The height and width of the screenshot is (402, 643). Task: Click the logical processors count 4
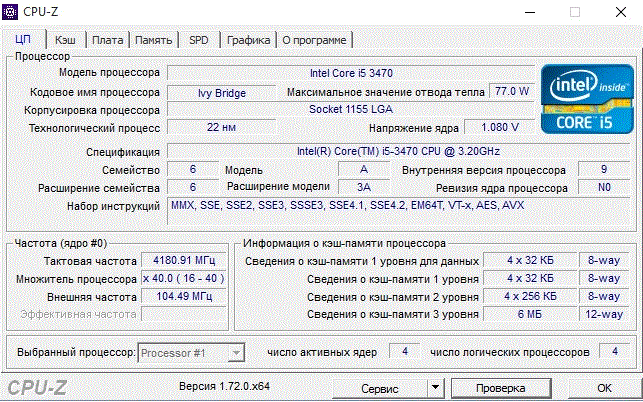[615, 352]
